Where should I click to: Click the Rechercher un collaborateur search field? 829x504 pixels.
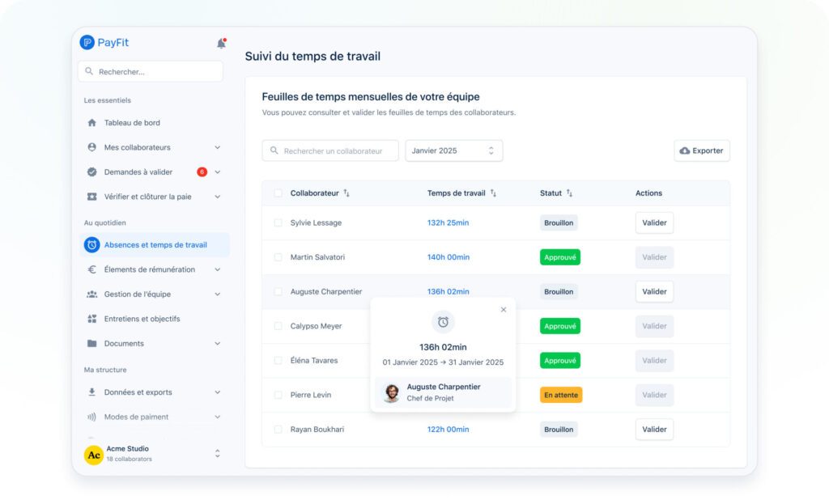(330, 150)
